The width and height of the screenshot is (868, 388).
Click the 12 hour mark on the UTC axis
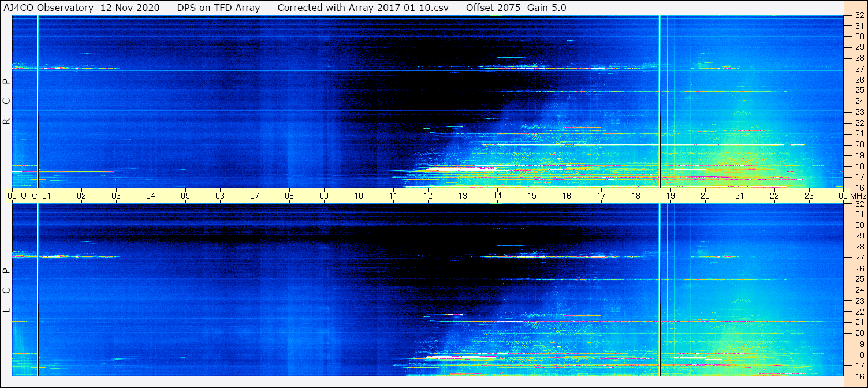428,196
